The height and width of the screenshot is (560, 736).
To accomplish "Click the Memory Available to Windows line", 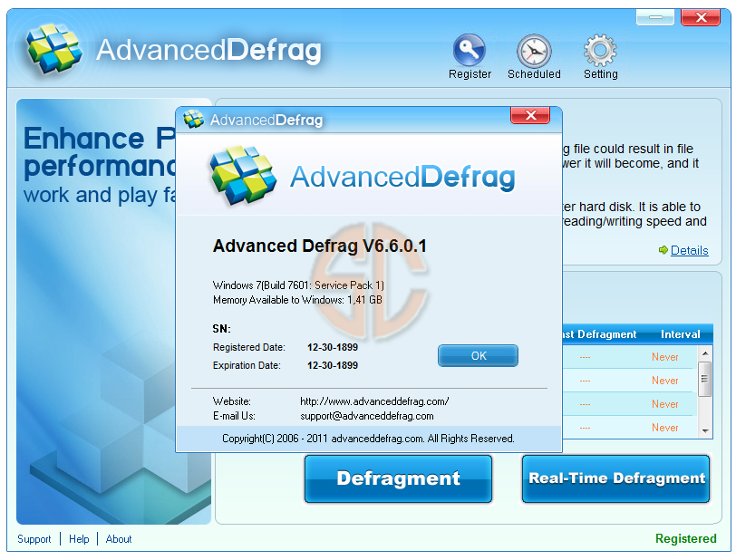I will (297, 300).
